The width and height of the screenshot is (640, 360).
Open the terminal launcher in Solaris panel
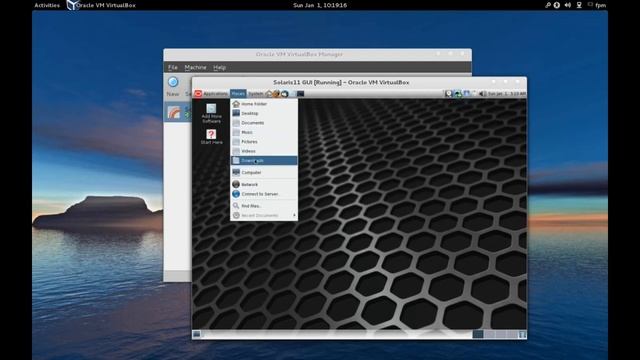click(x=300, y=94)
